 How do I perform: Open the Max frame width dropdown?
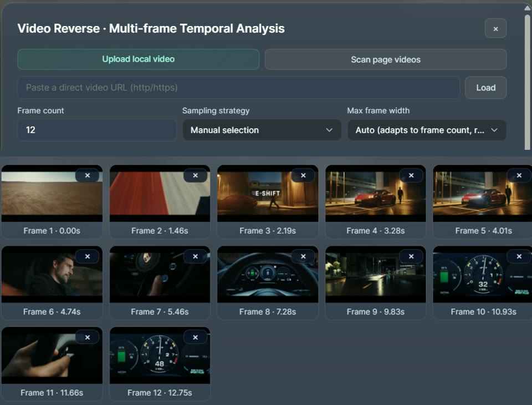[427, 130]
